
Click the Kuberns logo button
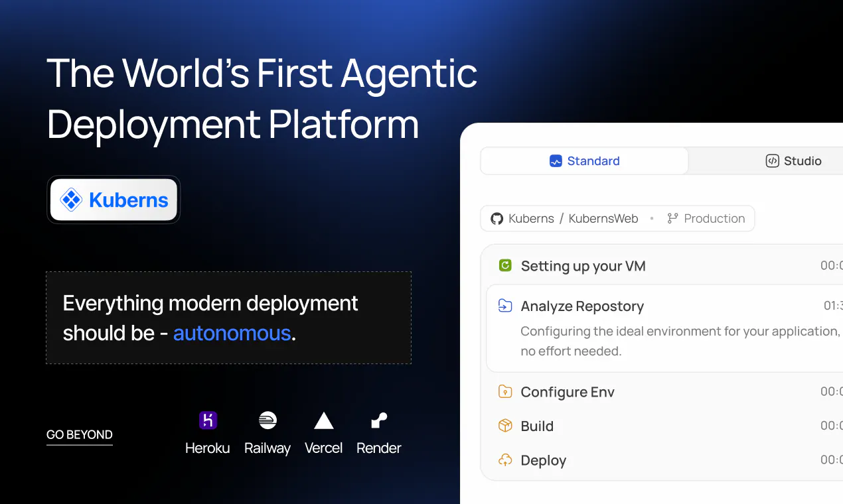[x=114, y=200]
